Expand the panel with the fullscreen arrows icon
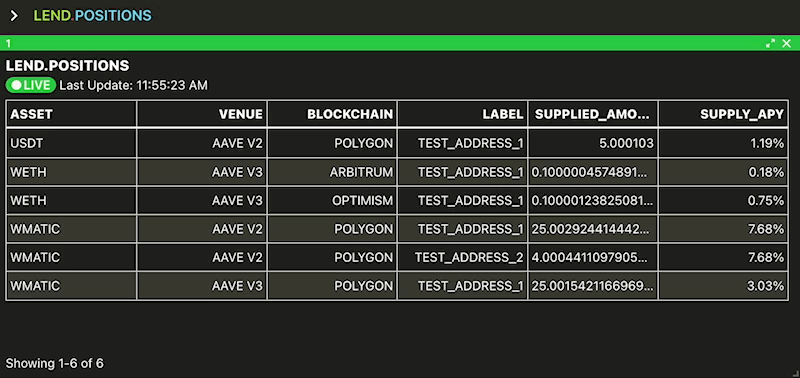 (x=770, y=44)
